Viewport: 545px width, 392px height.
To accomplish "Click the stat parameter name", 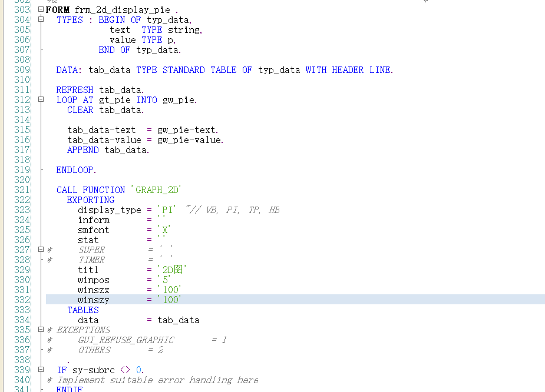I will (x=88, y=240).
